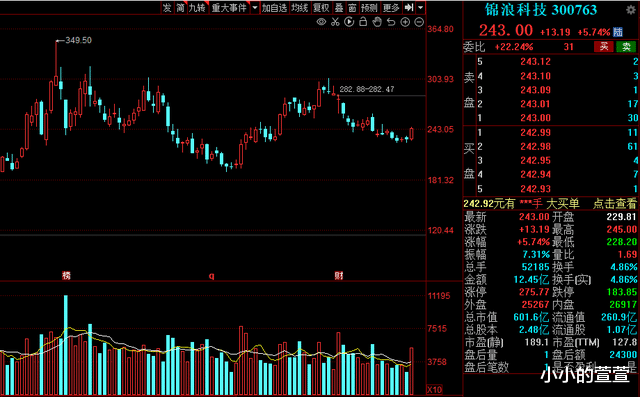
Task: Open the 预测 forecast tool
Action: 369,7
